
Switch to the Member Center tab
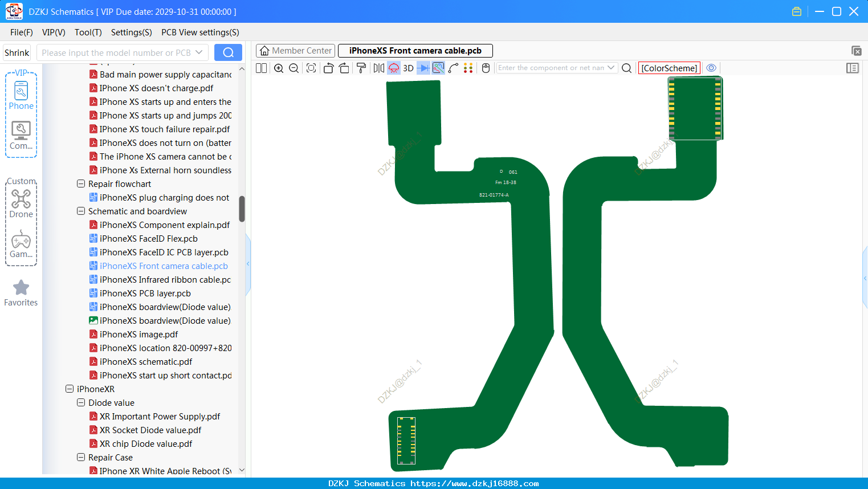[x=296, y=51]
